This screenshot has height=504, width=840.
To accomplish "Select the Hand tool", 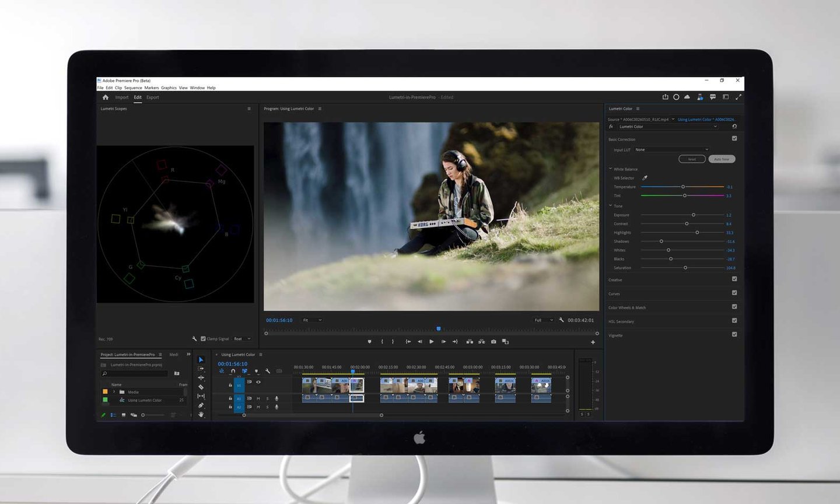I will [x=201, y=414].
